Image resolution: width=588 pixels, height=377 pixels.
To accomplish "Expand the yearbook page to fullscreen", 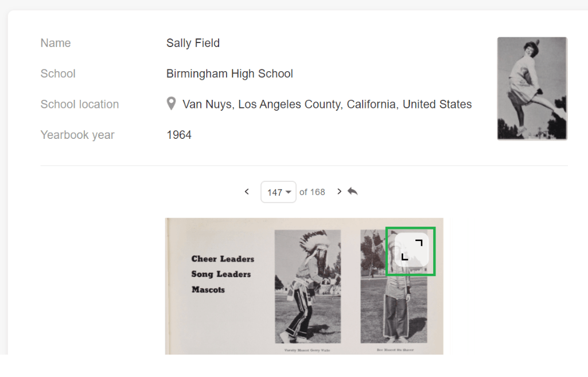I will click(411, 251).
